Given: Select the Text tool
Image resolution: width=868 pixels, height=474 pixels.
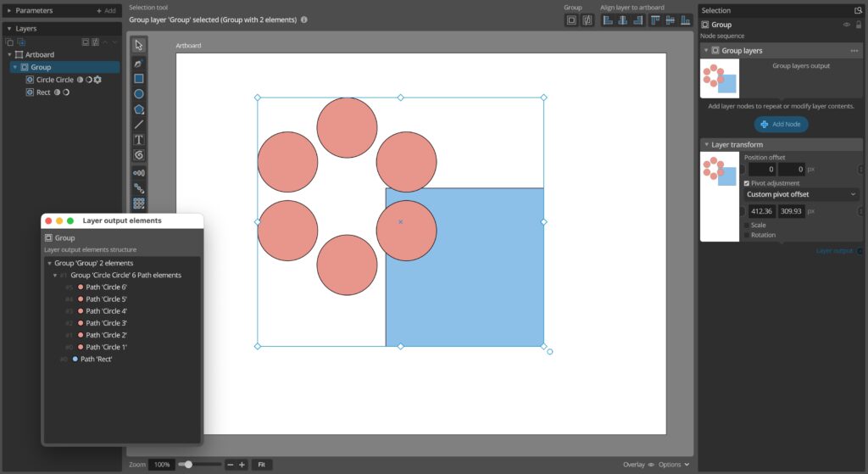Looking at the screenshot, I should pyautogui.click(x=139, y=140).
